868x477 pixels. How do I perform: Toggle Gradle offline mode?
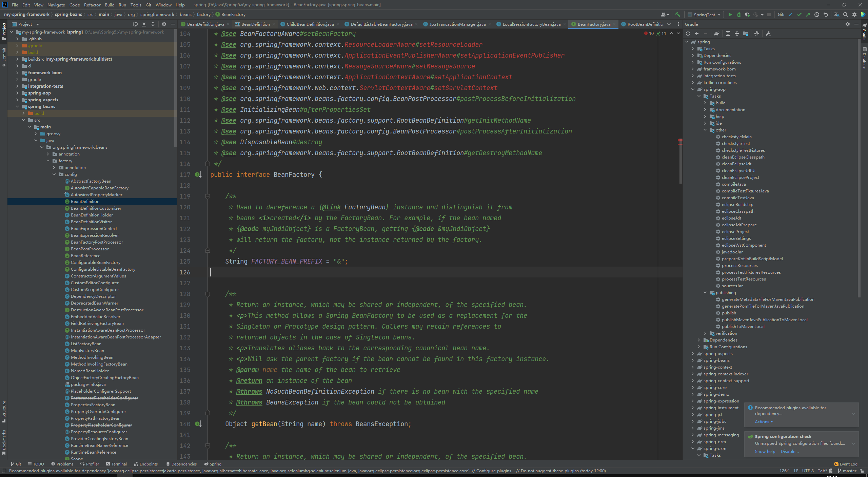click(757, 34)
